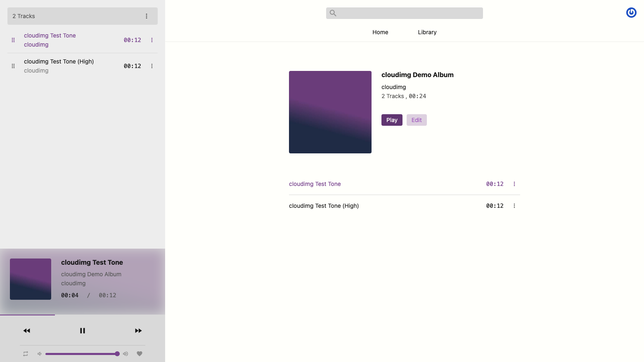The width and height of the screenshot is (644, 362).
Task: Favorite the current track with the heart
Action: (x=140, y=354)
